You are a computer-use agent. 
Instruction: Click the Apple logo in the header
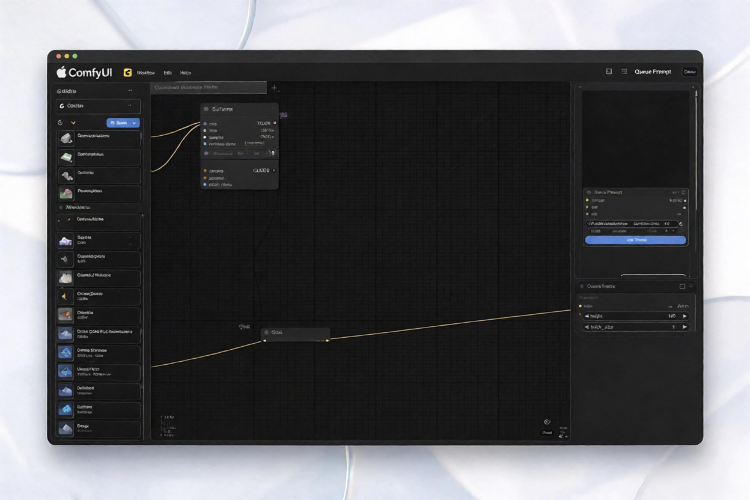tap(61, 72)
